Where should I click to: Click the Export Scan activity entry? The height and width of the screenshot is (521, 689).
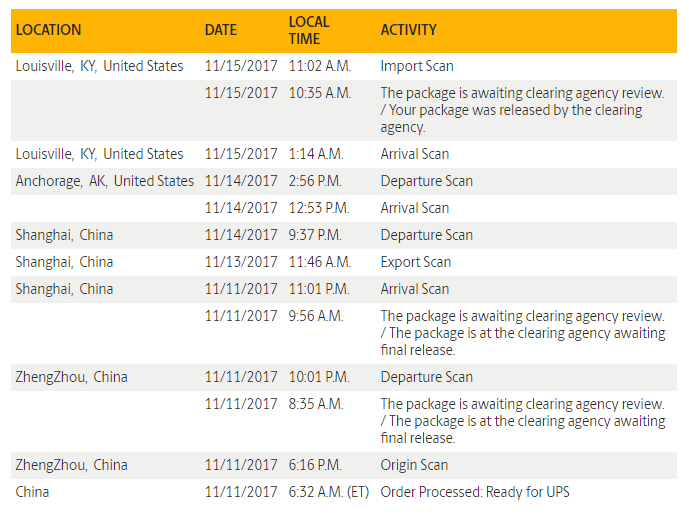415,262
